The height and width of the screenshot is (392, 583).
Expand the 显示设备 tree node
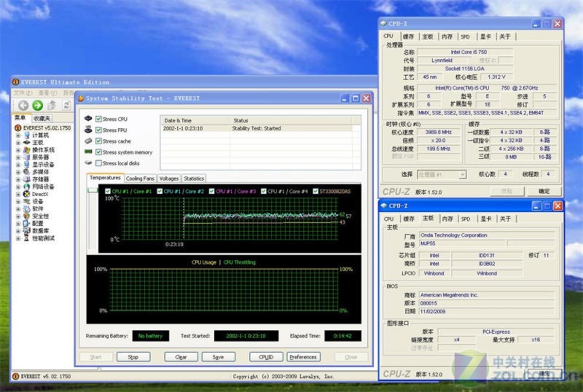[18, 164]
